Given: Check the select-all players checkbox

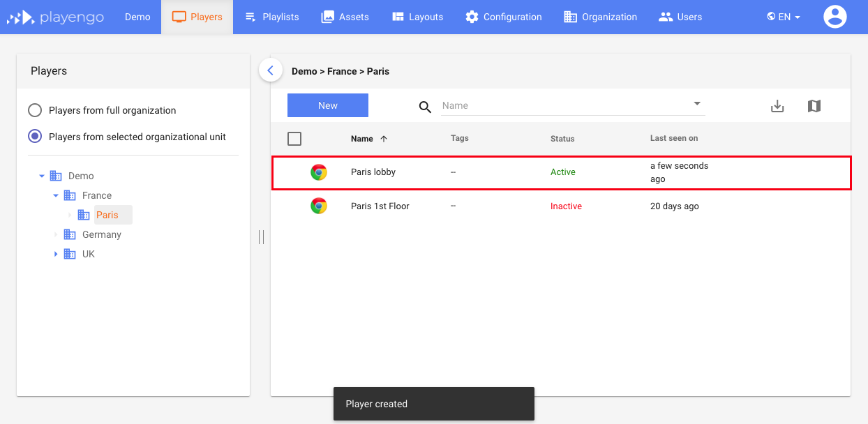Looking at the screenshot, I should pos(294,139).
